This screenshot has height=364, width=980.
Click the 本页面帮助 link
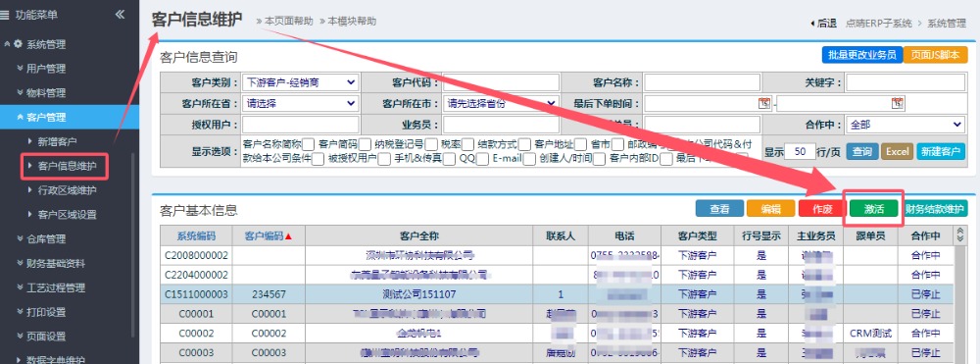click(x=284, y=21)
